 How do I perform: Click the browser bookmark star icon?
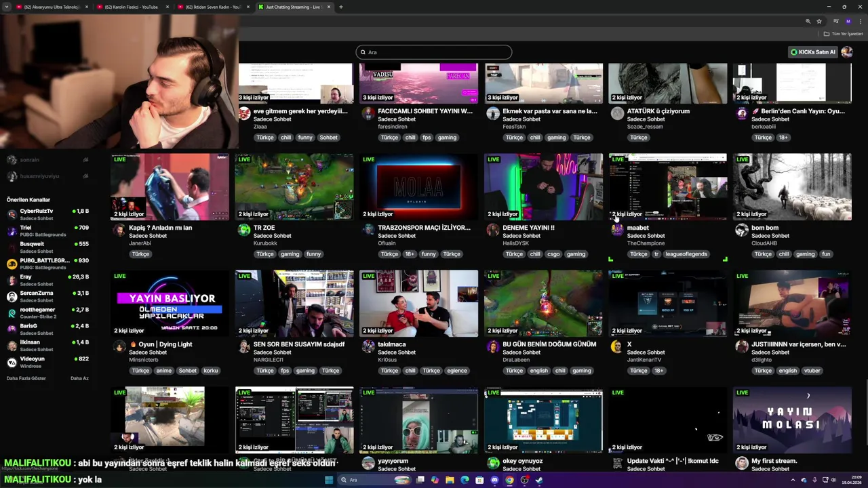pyautogui.click(x=819, y=21)
